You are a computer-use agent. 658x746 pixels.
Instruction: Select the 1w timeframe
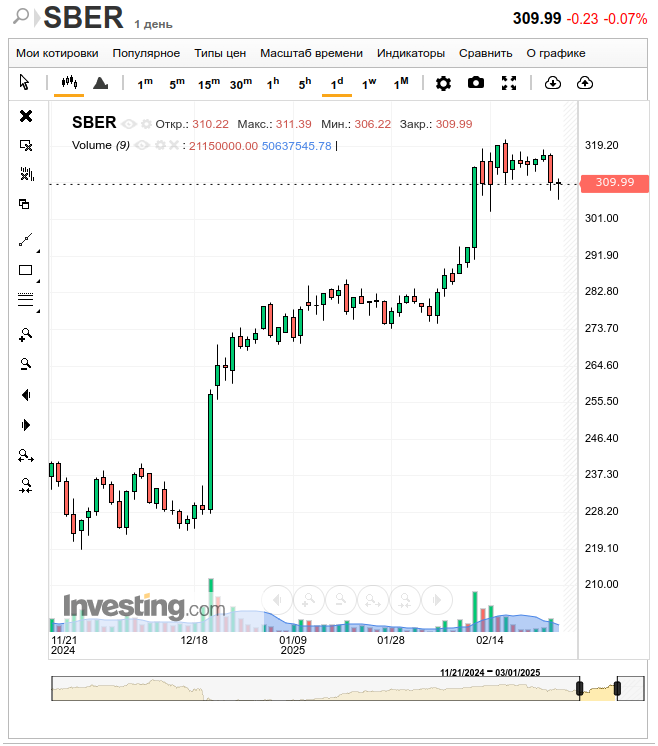369,84
